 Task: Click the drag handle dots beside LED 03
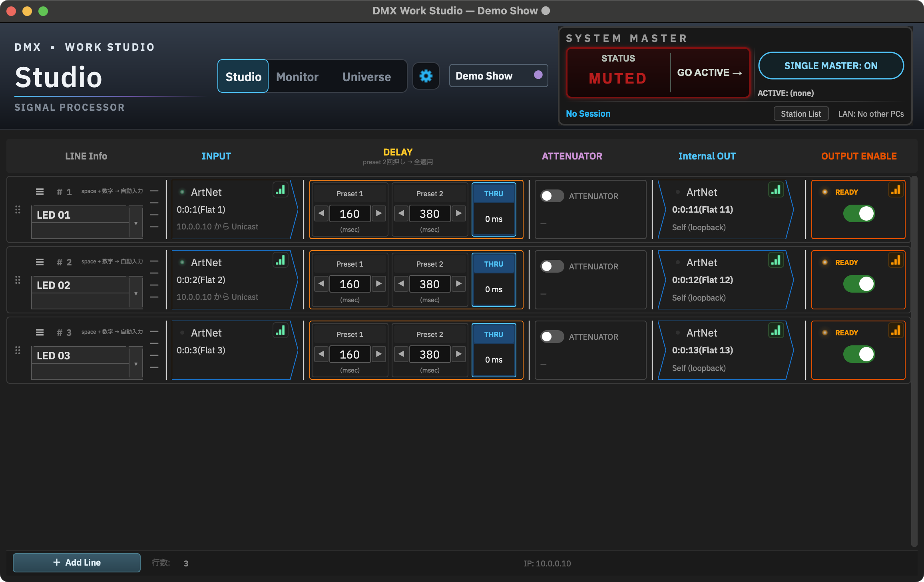[x=18, y=350]
